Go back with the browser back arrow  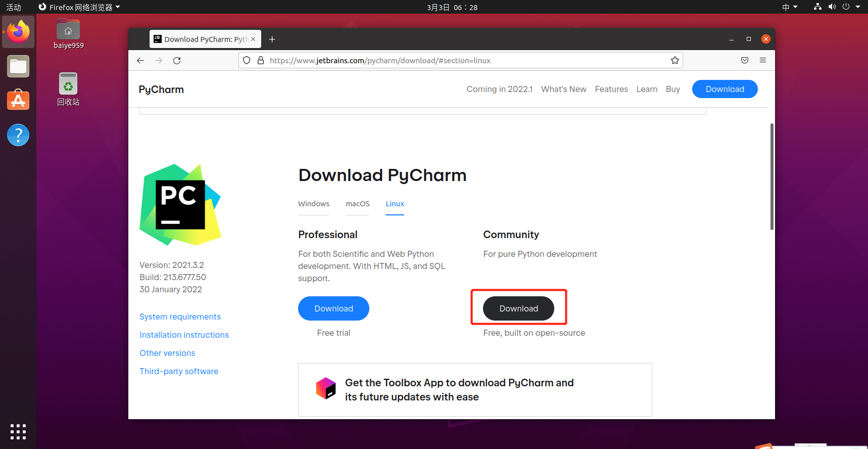[140, 61]
